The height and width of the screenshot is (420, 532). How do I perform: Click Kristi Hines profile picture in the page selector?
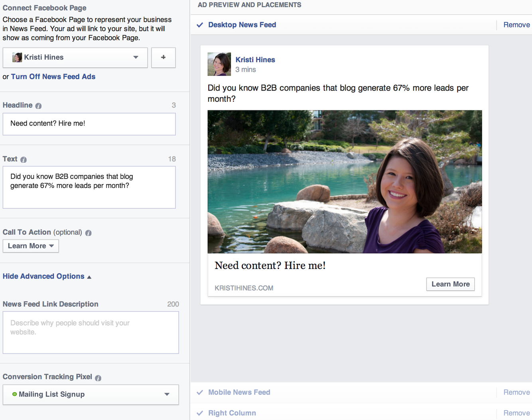click(17, 57)
